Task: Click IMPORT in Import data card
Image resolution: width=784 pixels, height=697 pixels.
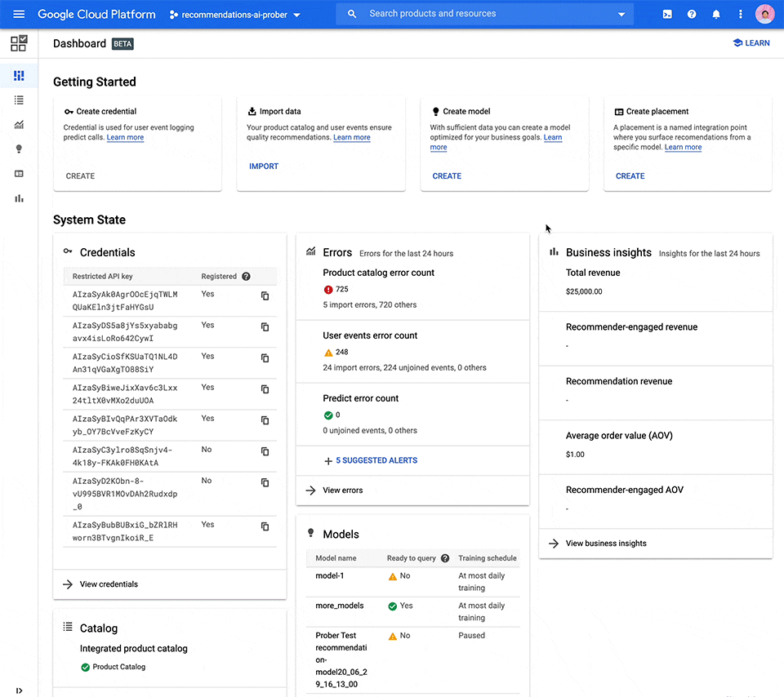Action: click(x=264, y=166)
